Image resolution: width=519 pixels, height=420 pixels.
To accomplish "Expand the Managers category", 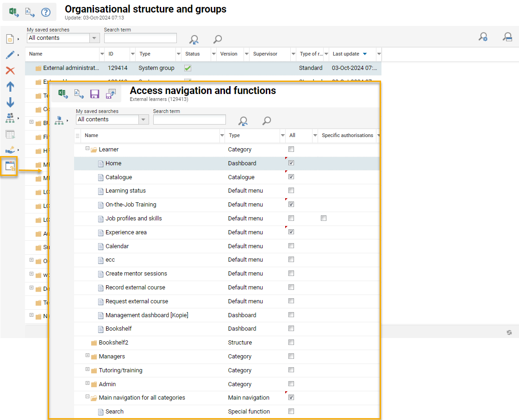I will pyautogui.click(x=88, y=356).
